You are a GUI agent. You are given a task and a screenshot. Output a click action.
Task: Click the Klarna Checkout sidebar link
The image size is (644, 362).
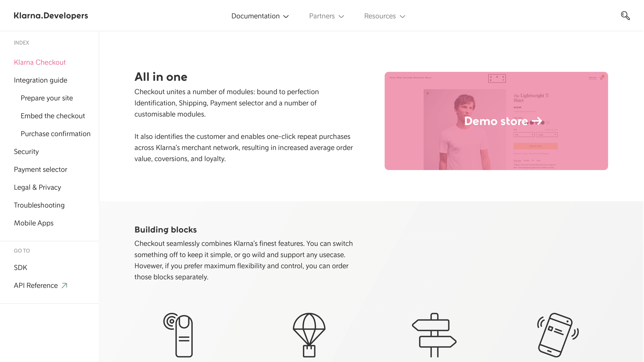tap(40, 62)
